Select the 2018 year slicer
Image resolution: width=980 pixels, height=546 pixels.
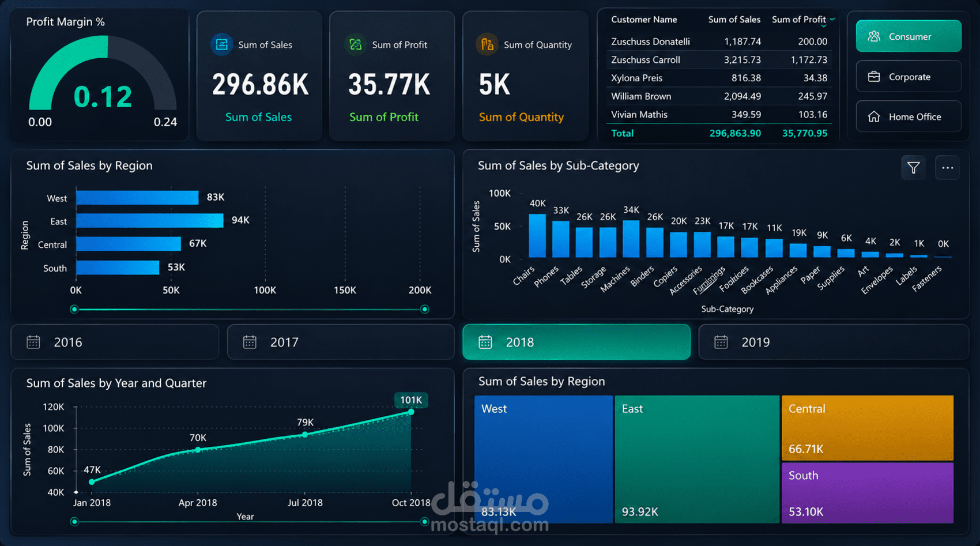click(x=576, y=342)
